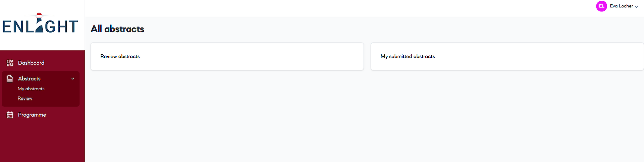Image resolution: width=644 pixels, height=162 pixels.
Task: Click the "Review abstracts" card title text
Action: (120, 56)
